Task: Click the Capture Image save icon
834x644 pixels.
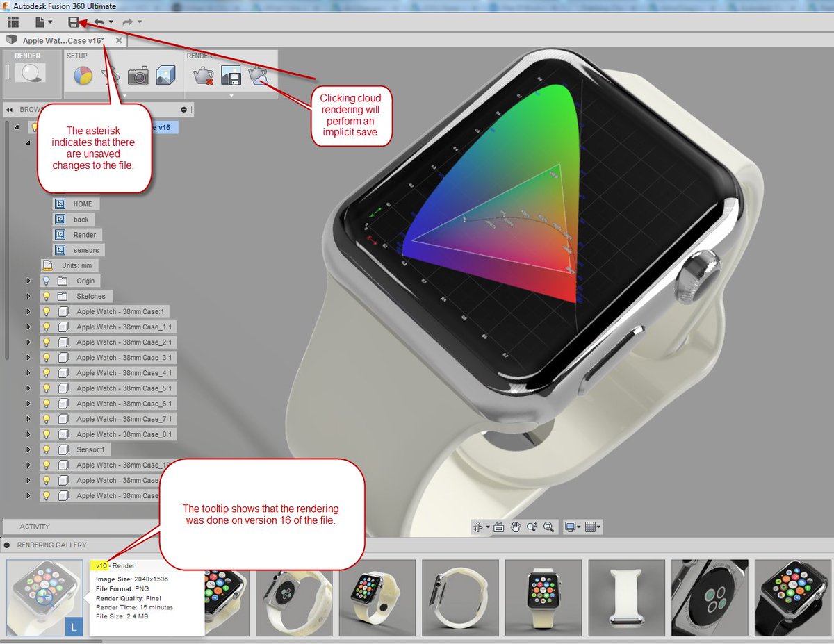Action: [231, 75]
